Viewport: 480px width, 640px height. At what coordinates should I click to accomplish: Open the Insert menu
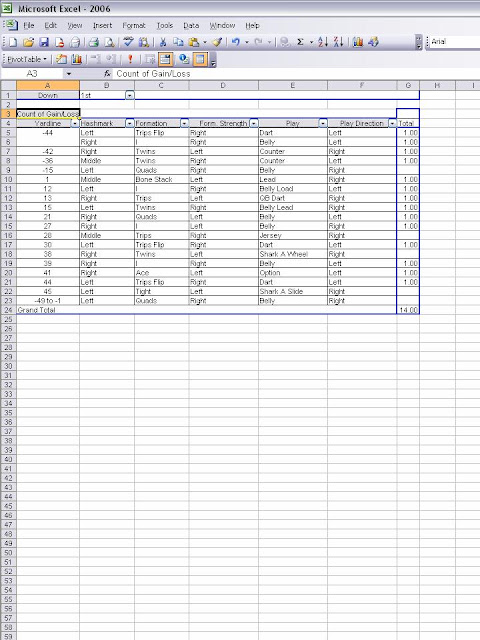[102, 26]
